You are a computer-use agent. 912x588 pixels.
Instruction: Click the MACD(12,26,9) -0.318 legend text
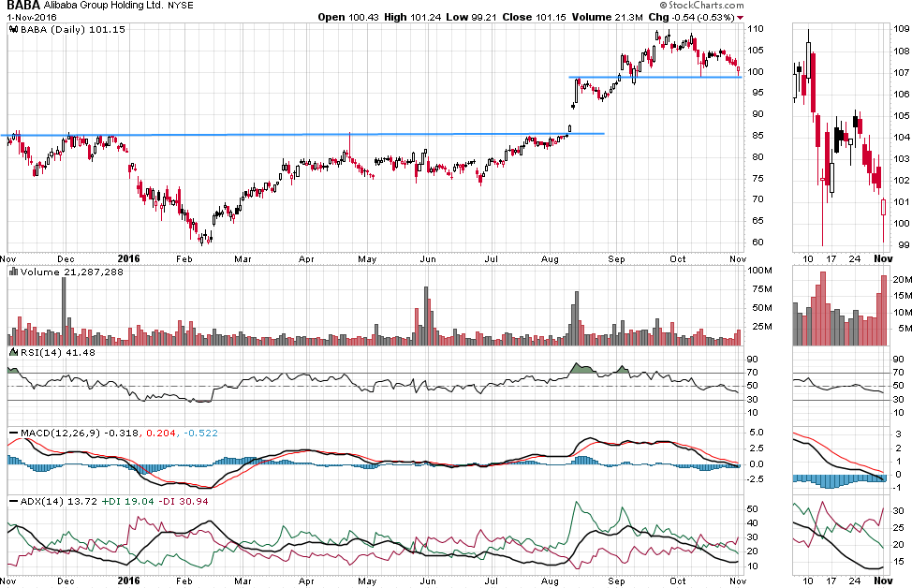(80, 433)
